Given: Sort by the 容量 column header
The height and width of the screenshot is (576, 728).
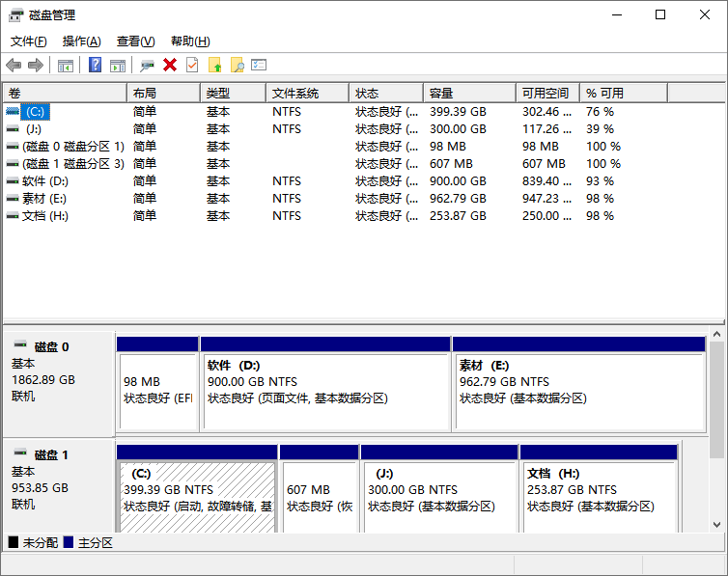Looking at the screenshot, I should coord(470,94).
